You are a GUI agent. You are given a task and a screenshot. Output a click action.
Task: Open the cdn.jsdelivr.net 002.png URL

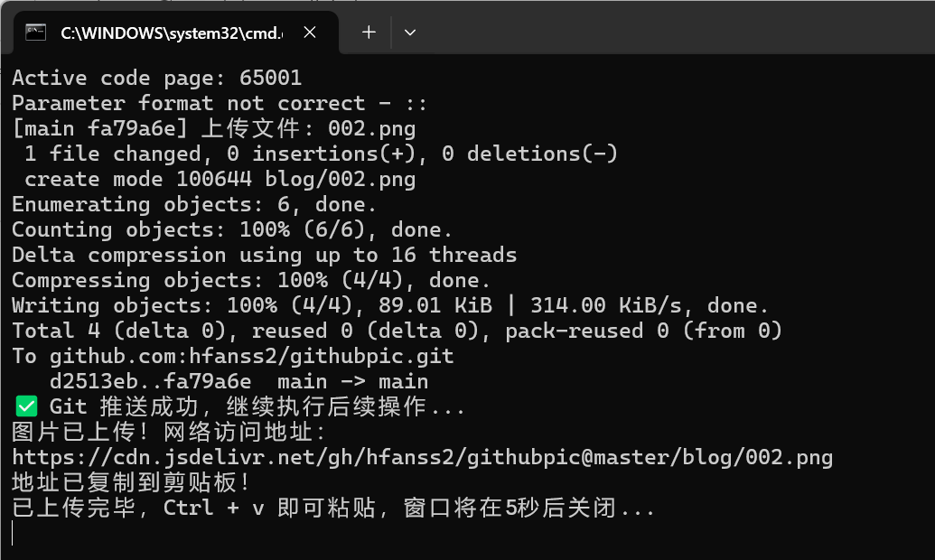(x=422, y=457)
